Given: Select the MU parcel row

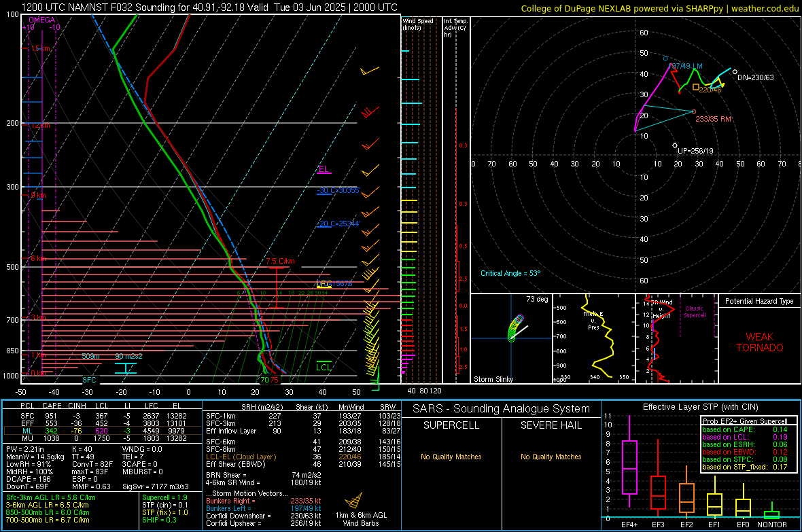Looking at the screenshot, I should pyautogui.click(x=103, y=438).
